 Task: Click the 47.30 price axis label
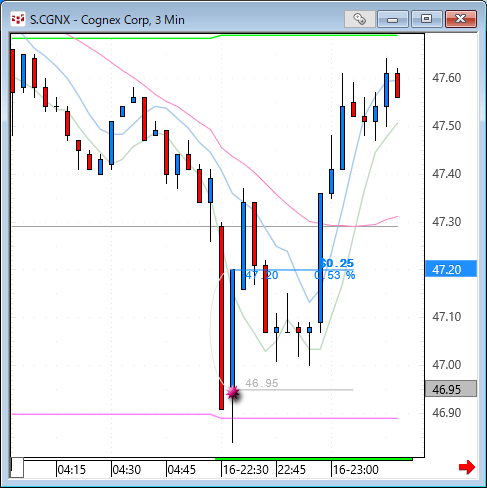click(x=446, y=222)
